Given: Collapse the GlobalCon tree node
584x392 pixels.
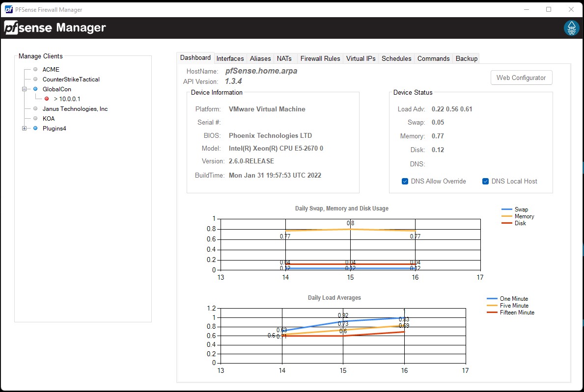Looking at the screenshot, I should (24, 89).
